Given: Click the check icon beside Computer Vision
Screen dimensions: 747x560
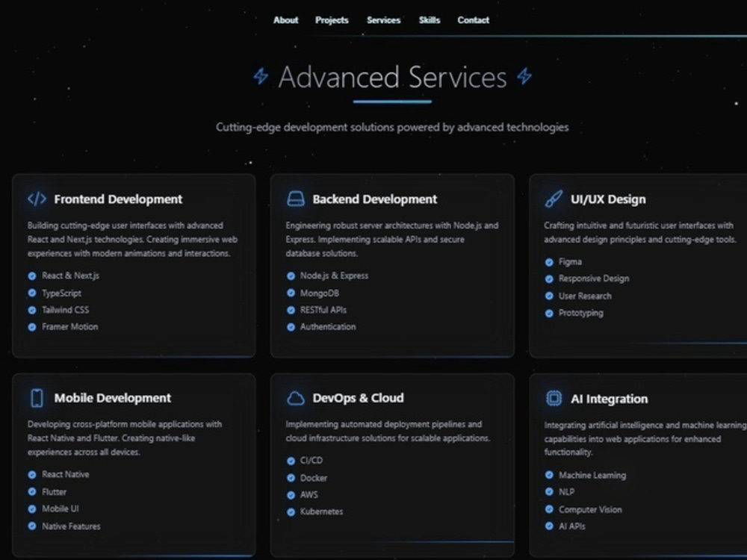Looking at the screenshot, I should coord(549,509).
